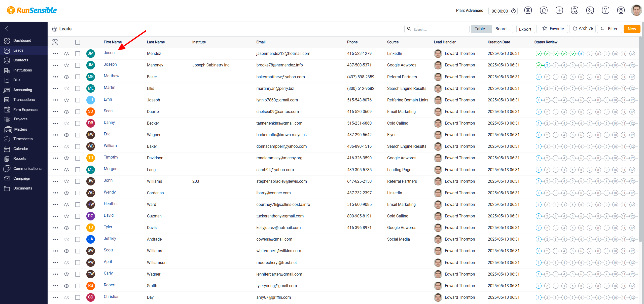Collapse the sidebar with the back chevron
Viewport: 644px width, 304px height.
pos(7,29)
